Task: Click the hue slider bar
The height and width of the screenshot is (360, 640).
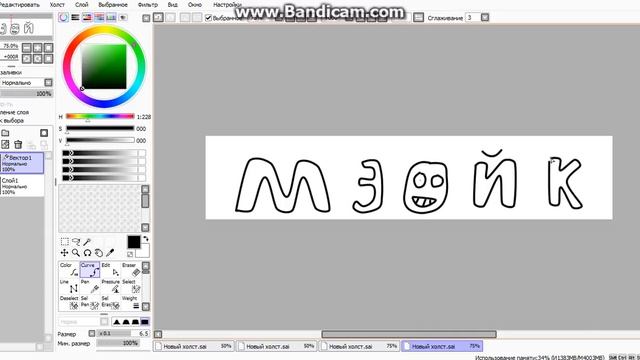Action: (100, 116)
